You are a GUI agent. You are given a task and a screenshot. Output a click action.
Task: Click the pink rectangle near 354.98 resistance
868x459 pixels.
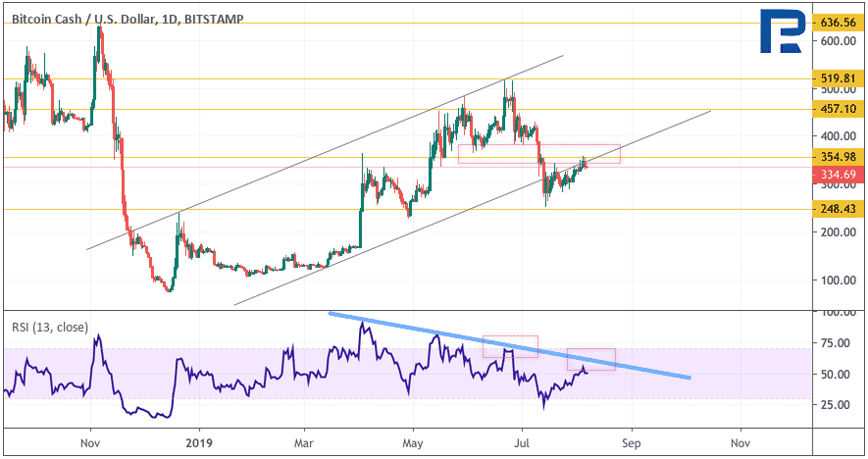539,154
